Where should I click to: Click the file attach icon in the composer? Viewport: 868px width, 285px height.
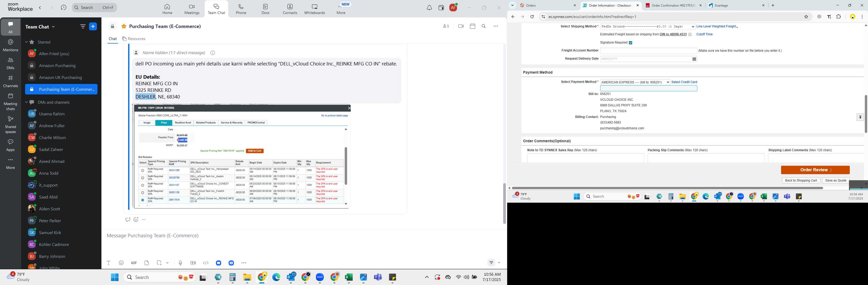coord(147,263)
